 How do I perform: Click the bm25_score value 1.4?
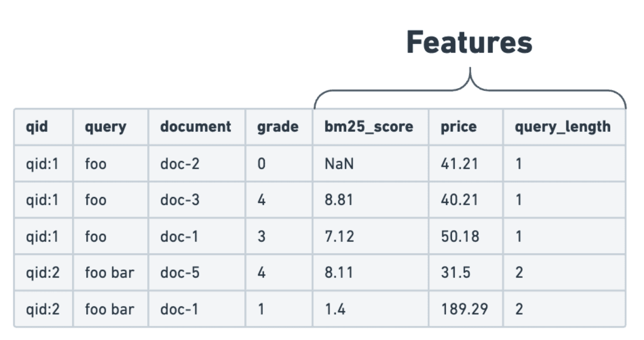(335, 309)
